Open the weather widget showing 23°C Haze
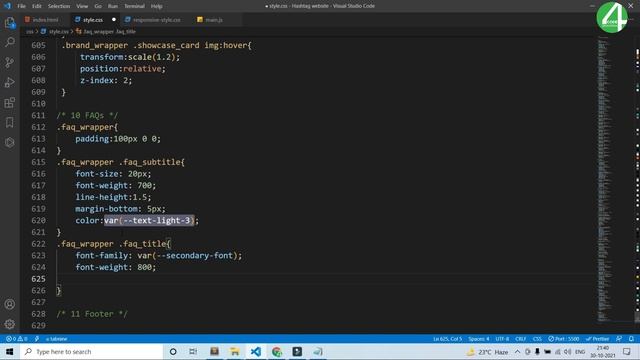Viewport: 640px width, 360px height. tap(488, 351)
